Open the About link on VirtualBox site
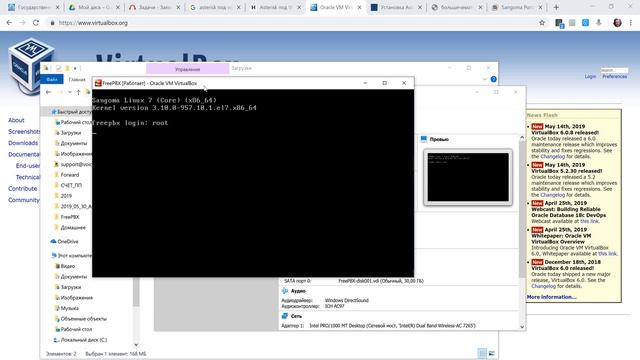Image resolution: width=640 pixels, height=360 pixels. click(x=16, y=120)
